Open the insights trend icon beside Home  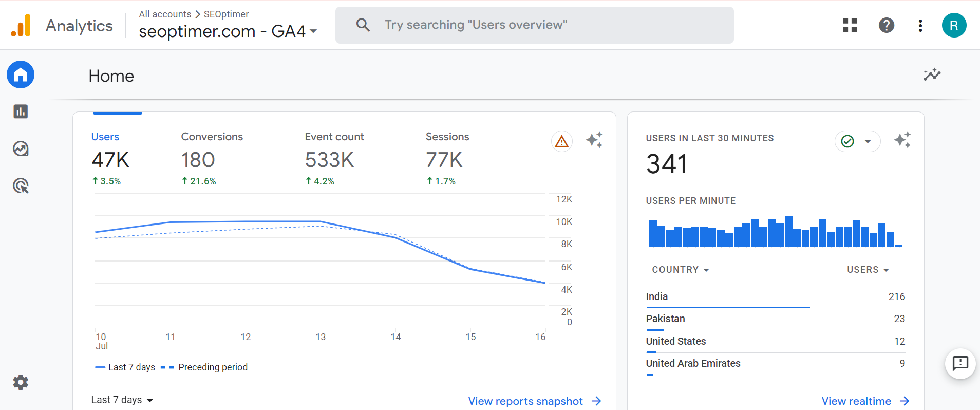tap(932, 75)
